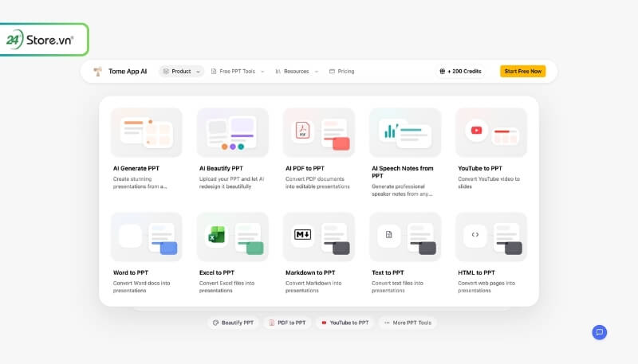This screenshot has height=364, width=638.
Task: Click the Product menu grid icon
Action: [166, 72]
